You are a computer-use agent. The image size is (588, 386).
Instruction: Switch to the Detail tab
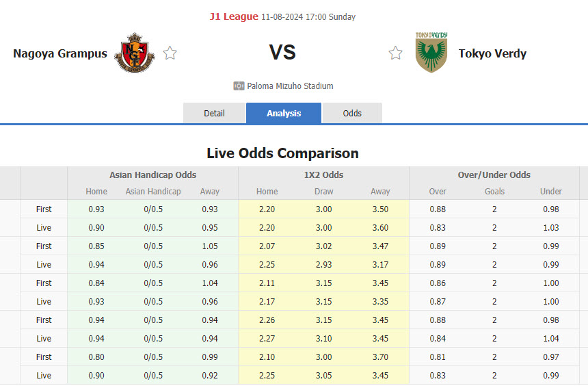[214, 113]
